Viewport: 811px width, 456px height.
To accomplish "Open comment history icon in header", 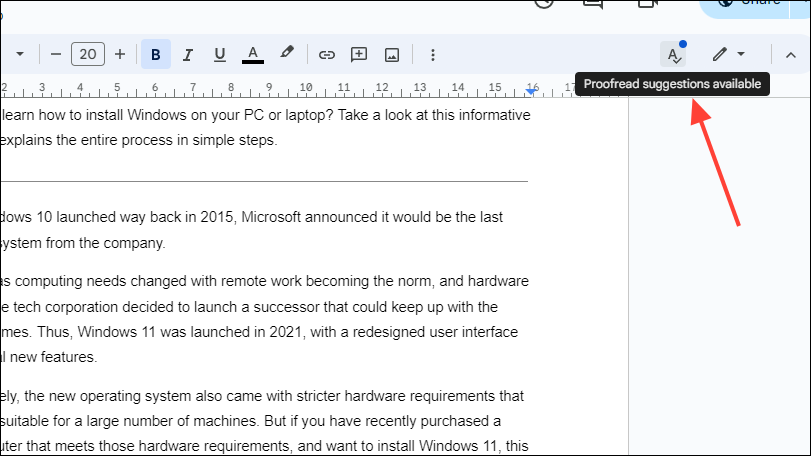I will tap(593, 4).
